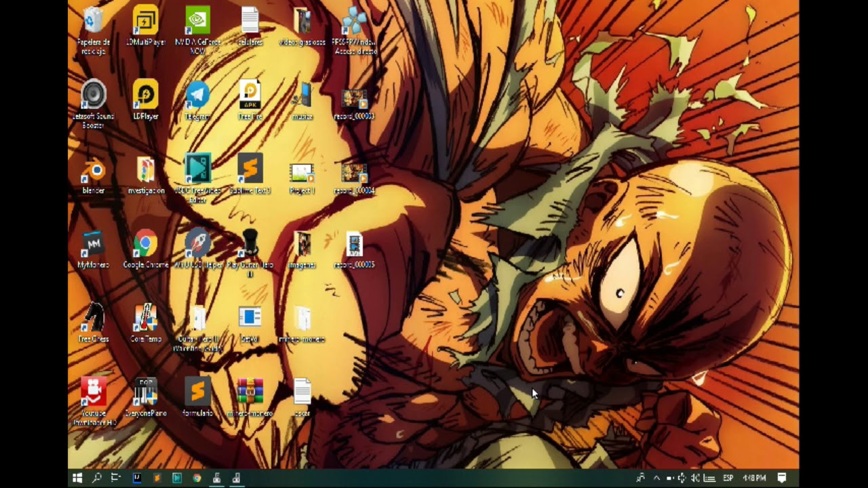The width and height of the screenshot is (868, 488).
Task: Open the Guitar Hero III folder
Action: tap(198, 328)
